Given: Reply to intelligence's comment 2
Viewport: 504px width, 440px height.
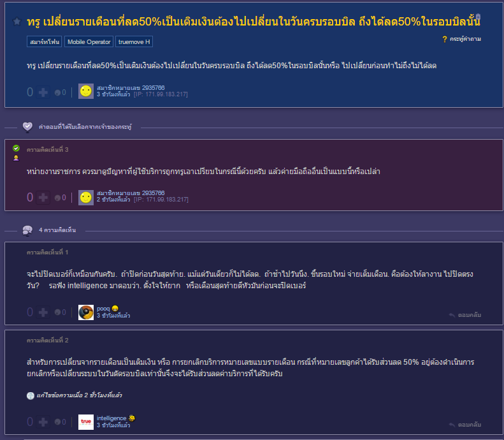Looking at the screenshot, I should (464, 425).
